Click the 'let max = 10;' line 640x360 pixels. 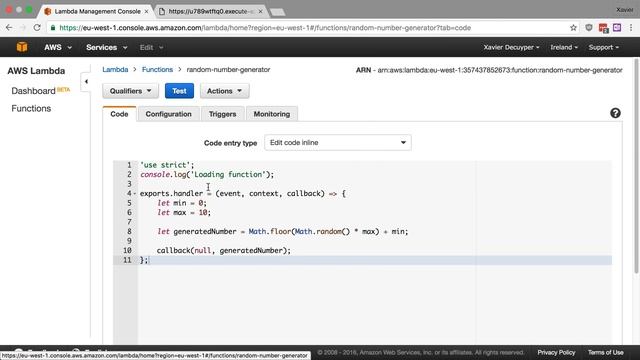click(184, 212)
